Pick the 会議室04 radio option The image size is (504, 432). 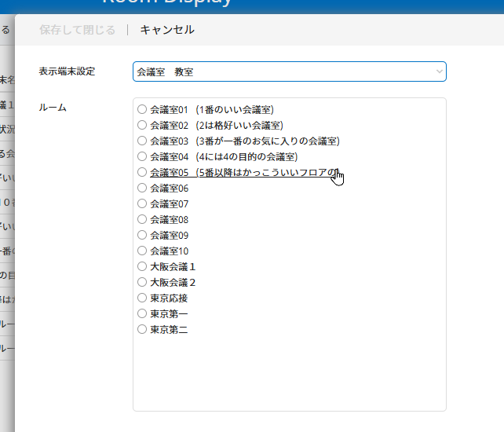pyautogui.click(x=142, y=156)
